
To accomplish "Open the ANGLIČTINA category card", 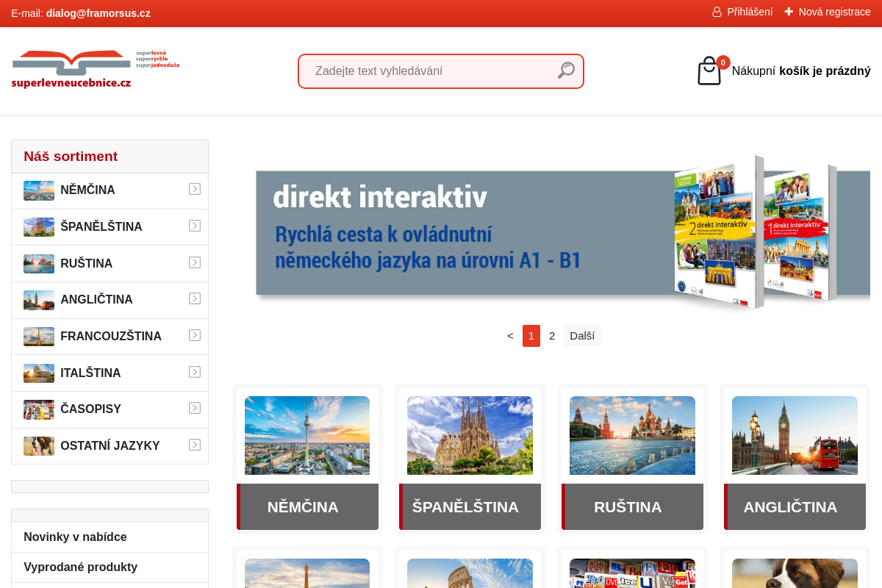I will 795,459.
